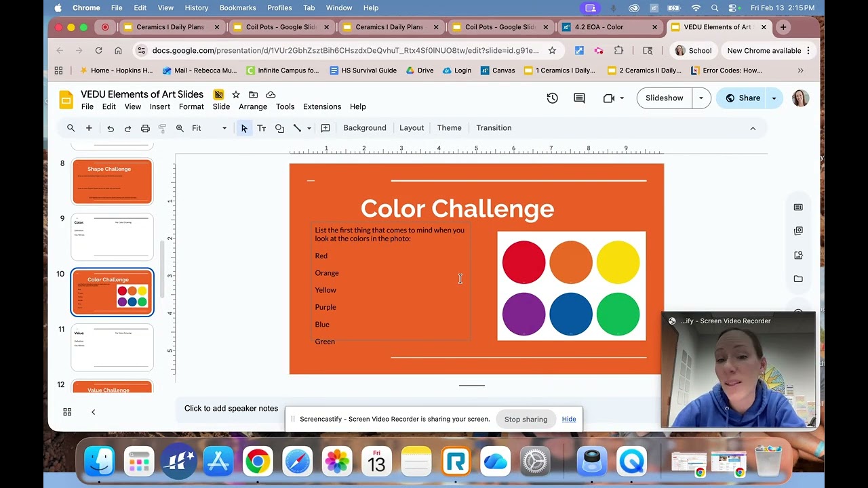This screenshot has height=488, width=868.
Task: Click the zoom magnifier tool
Action: [x=180, y=128]
